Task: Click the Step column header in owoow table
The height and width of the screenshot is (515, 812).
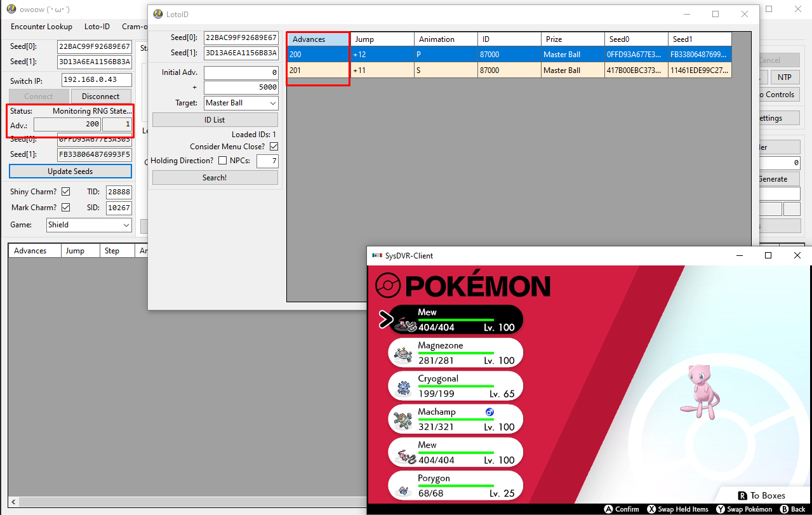Action: 118,251
